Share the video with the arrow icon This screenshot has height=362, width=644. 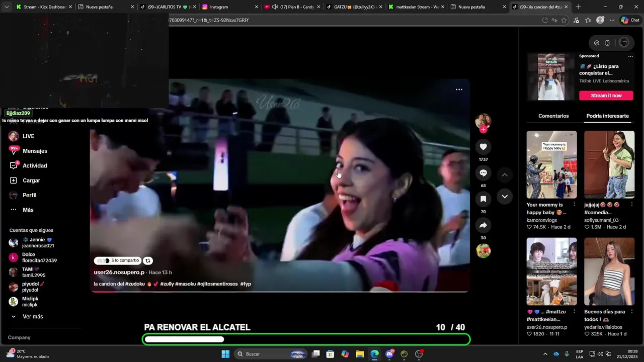(483, 225)
